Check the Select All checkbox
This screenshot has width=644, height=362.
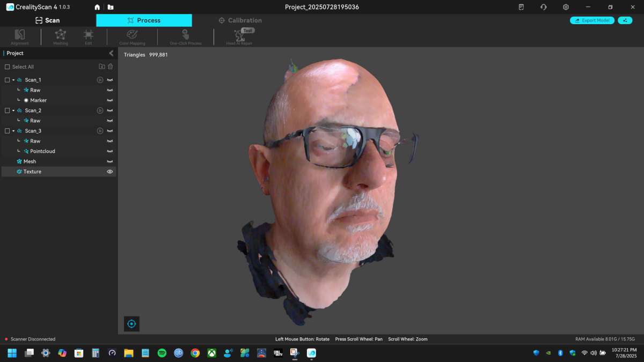coord(8,67)
